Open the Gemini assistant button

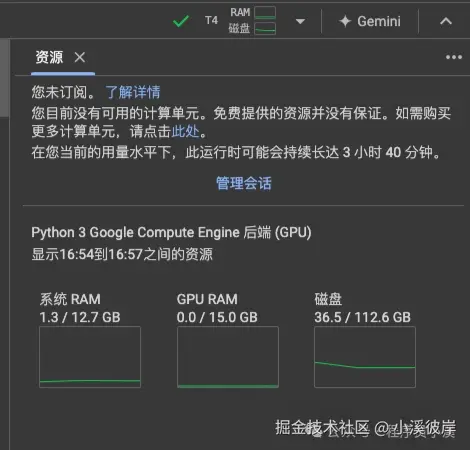coord(370,21)
